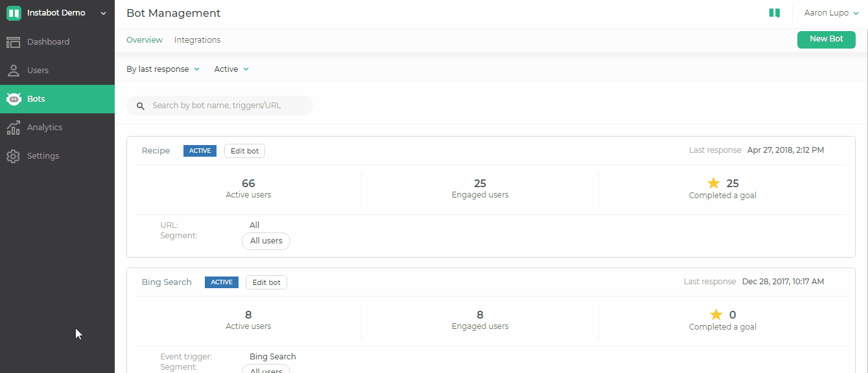This screenshot has width=868, height=373.
Task: Click the green Instabot icon in header
Action: [774, 13]
